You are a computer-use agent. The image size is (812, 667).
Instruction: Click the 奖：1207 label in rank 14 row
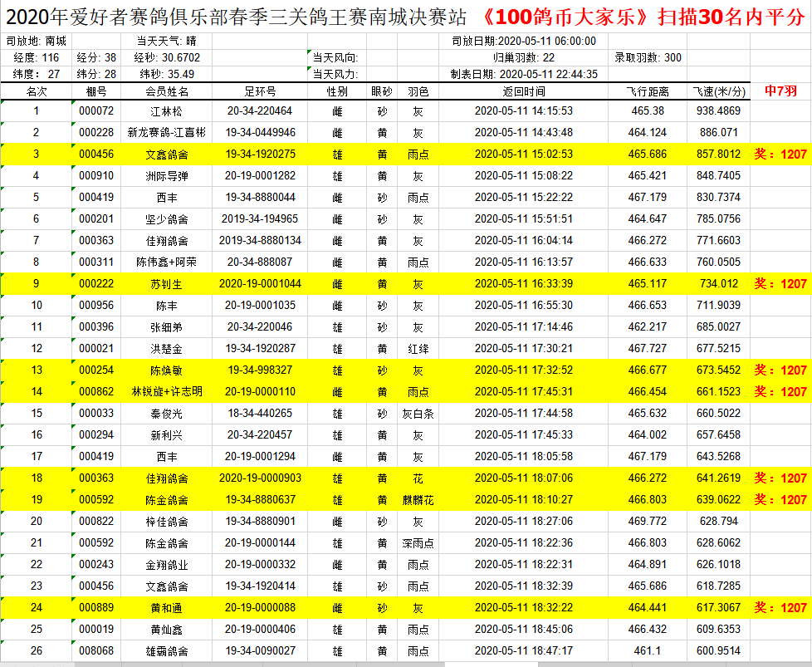780,392
